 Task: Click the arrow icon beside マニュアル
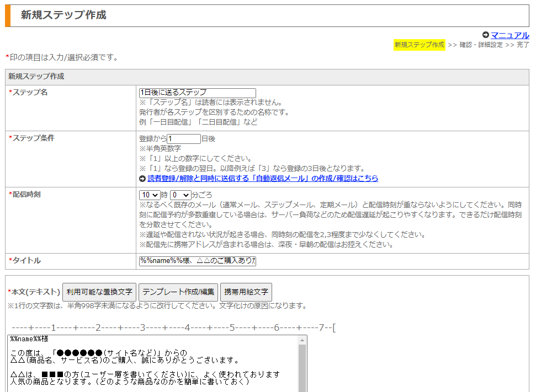(x=486, y=35)
